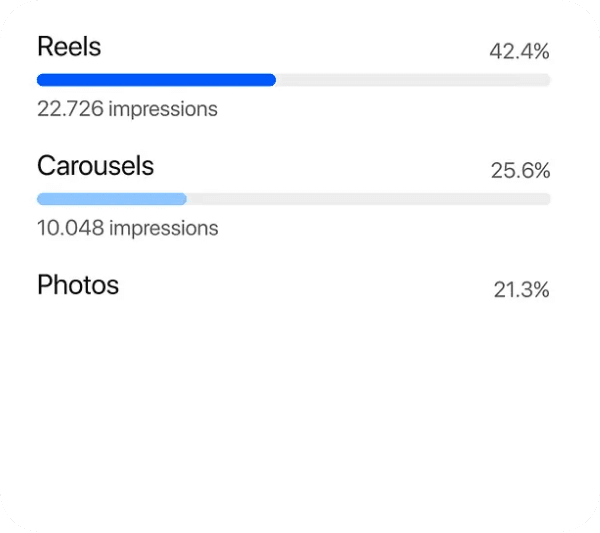Select the 10.048 impressions number

click(x=70, y=228)
